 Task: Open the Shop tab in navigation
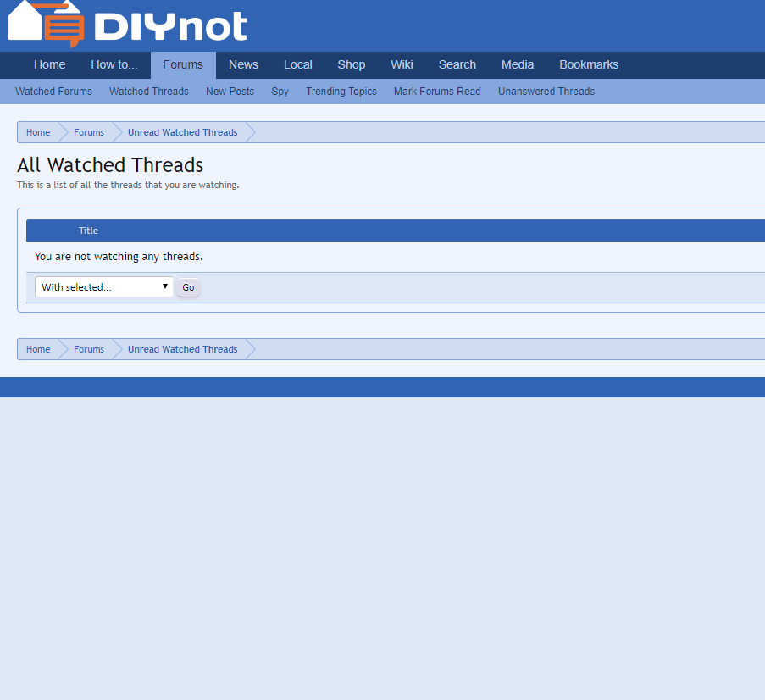coord(352,65)
